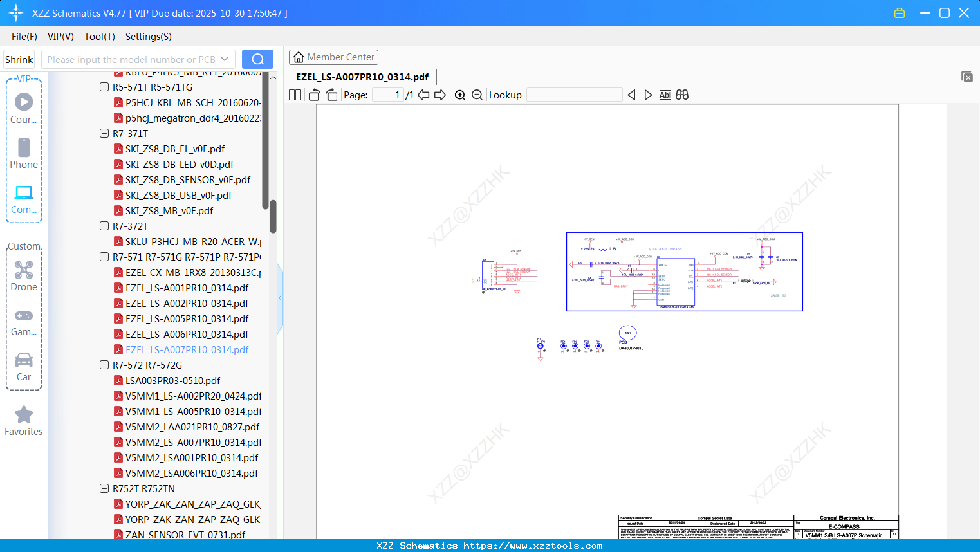
Task: Click the zoom out magnifier icon
Action: click(x=477, y=95)
